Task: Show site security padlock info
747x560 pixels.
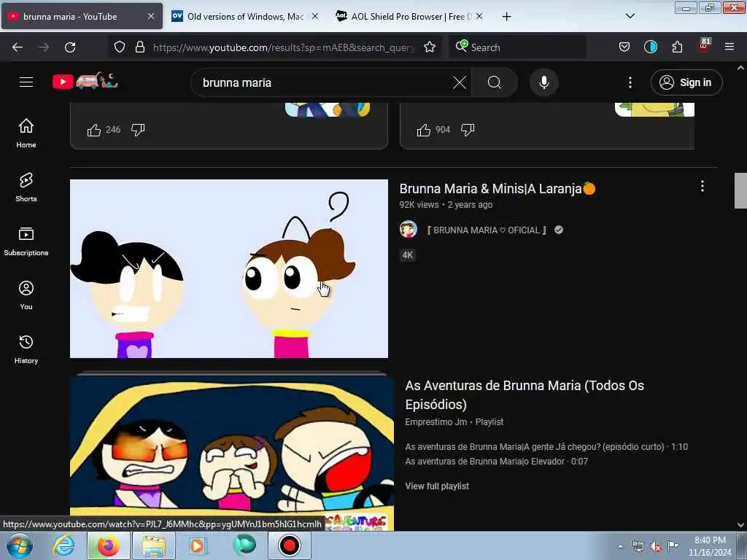Action: tap(139, 47)
